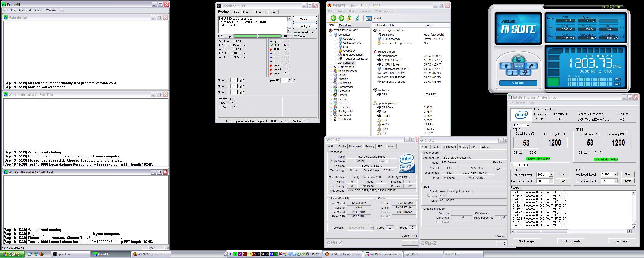
Task: Click the AI Suite fan icon
Action: click(525, 73)
